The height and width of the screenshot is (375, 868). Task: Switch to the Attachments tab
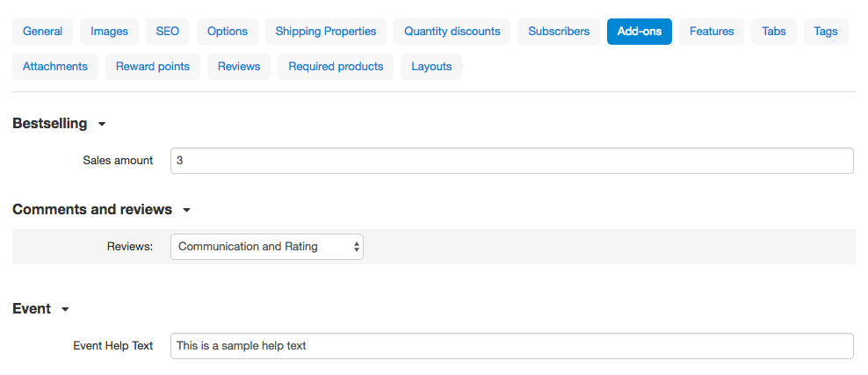click(55, 67)
